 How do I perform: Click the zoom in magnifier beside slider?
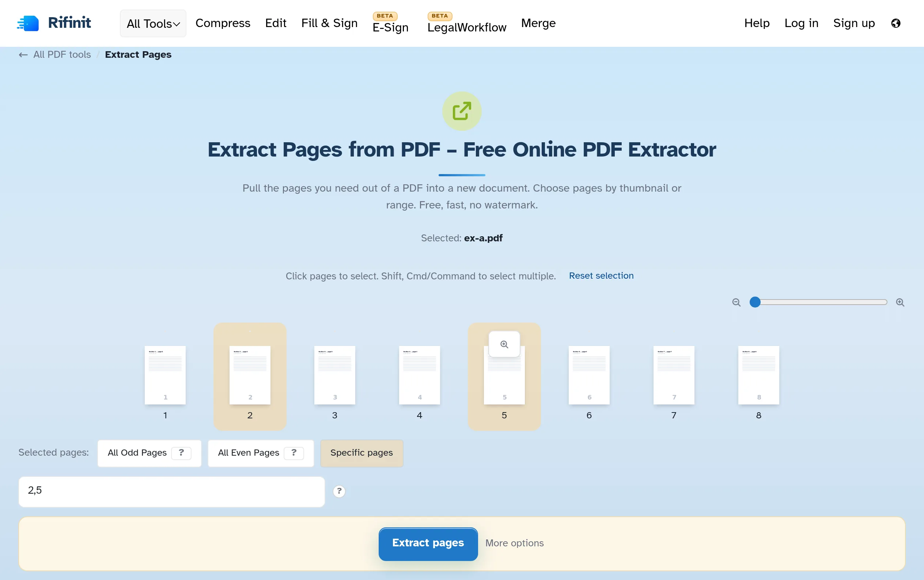(900, 302)
